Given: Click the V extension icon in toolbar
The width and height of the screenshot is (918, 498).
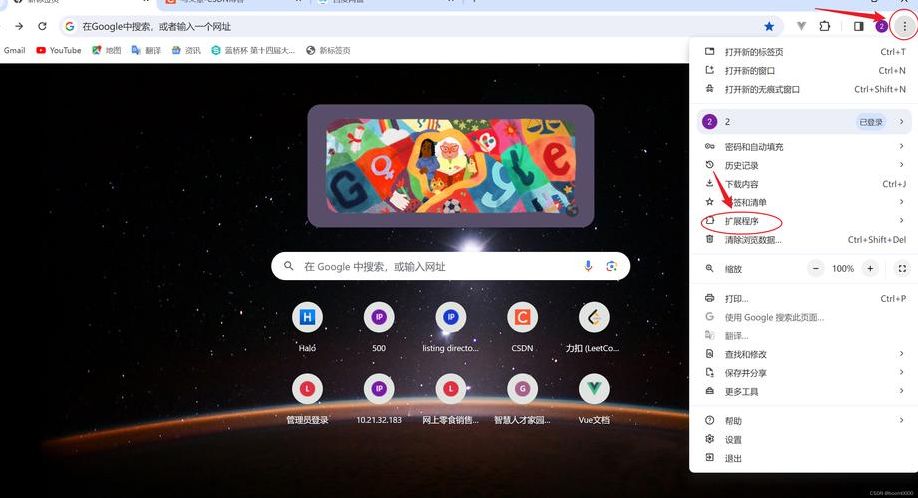Looking at the screenshot, I should point(801,26).
